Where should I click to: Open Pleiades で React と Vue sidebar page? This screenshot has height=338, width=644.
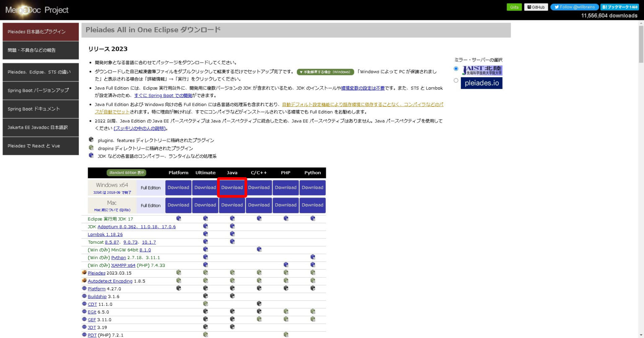41,146
